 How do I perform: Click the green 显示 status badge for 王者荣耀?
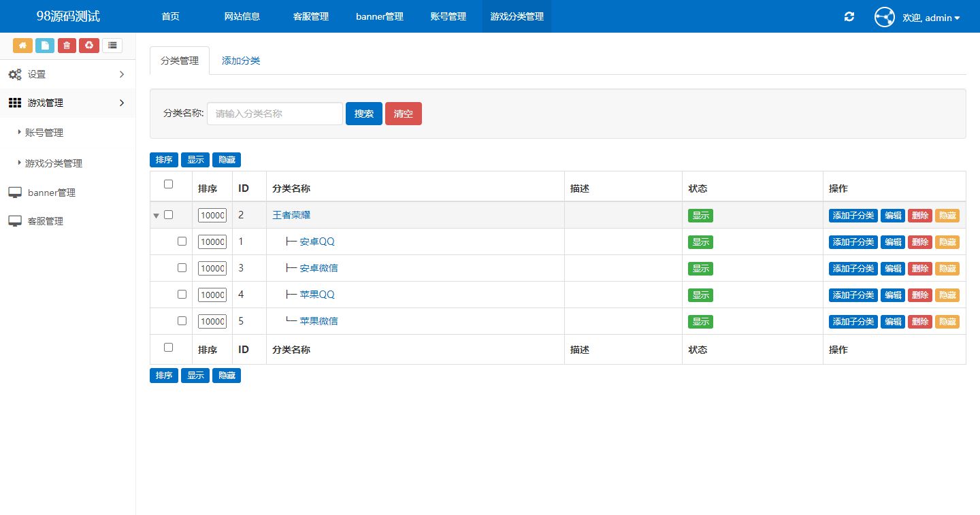pos(700,216)
